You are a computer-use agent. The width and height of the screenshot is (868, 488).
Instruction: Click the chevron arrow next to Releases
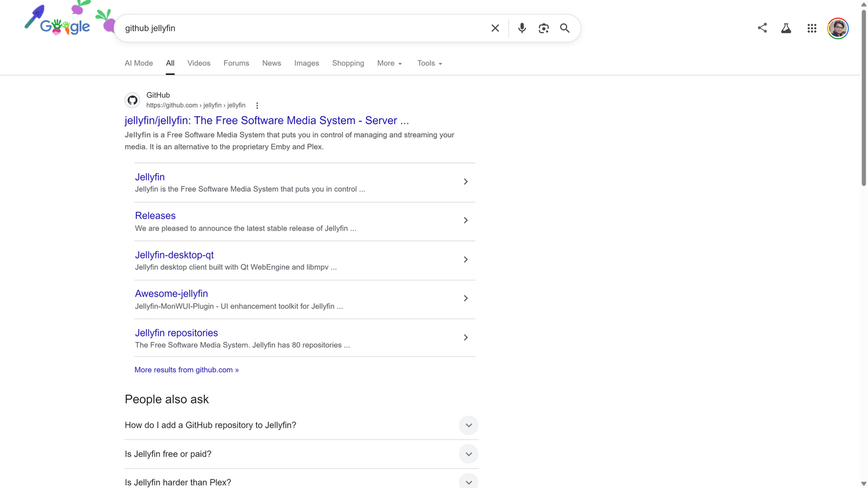[465, 220]
